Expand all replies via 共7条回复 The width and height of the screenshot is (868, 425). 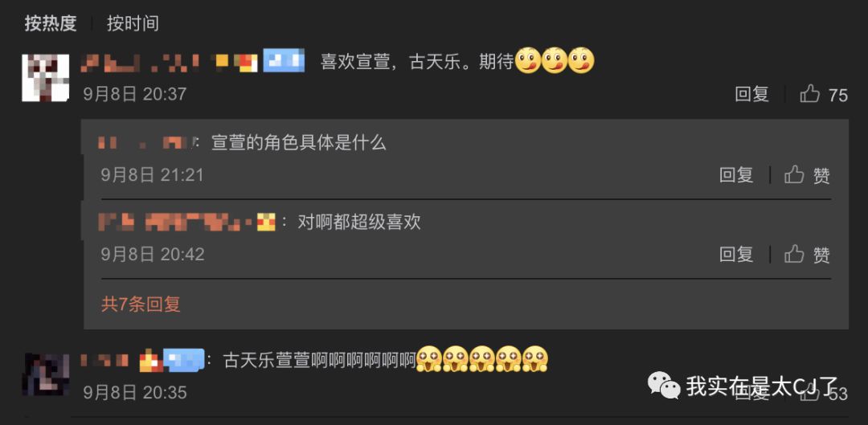141,304
